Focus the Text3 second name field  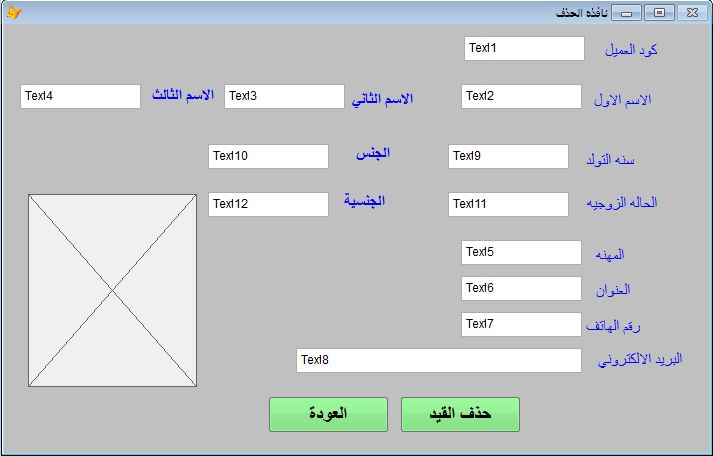[x=284, y=96]
